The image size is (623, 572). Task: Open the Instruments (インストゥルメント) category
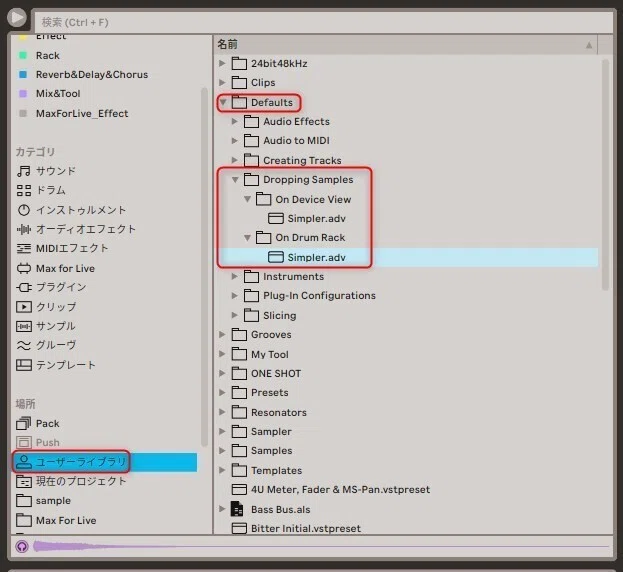tap(81, 210)
